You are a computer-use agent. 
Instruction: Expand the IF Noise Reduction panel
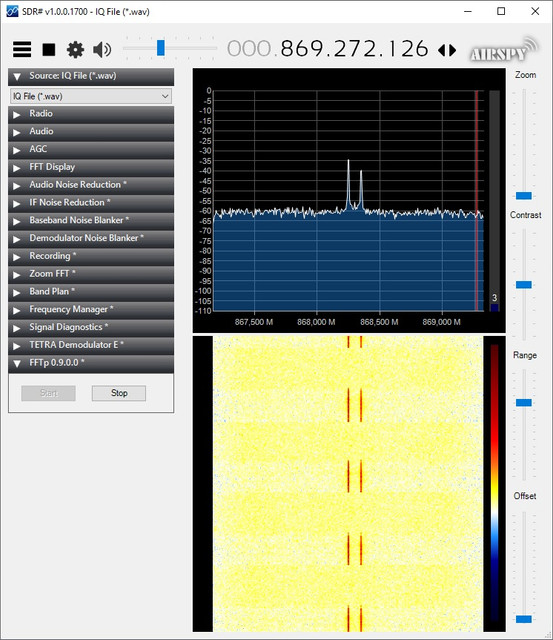pos(91,203)
